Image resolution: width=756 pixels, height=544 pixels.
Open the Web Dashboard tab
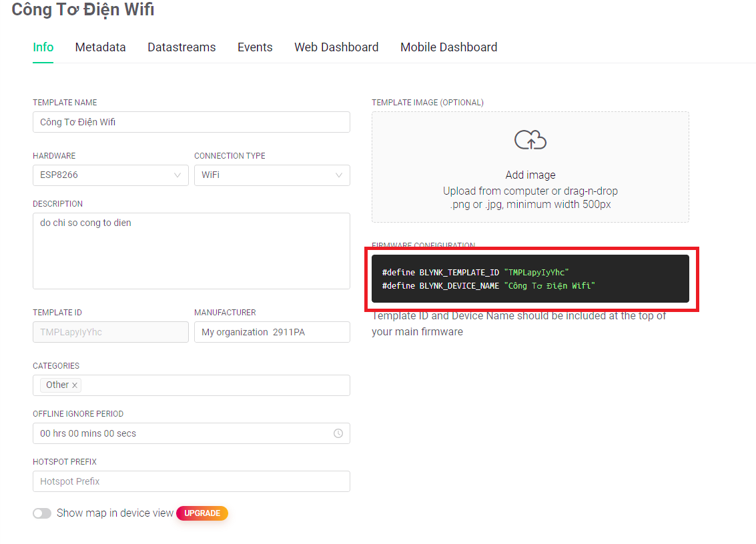pos(336,47)
